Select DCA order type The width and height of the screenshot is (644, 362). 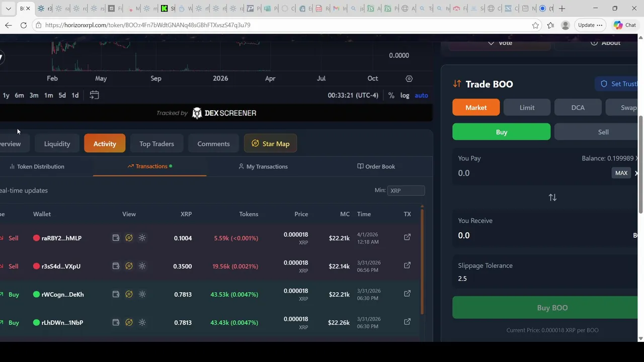[578, 108]
